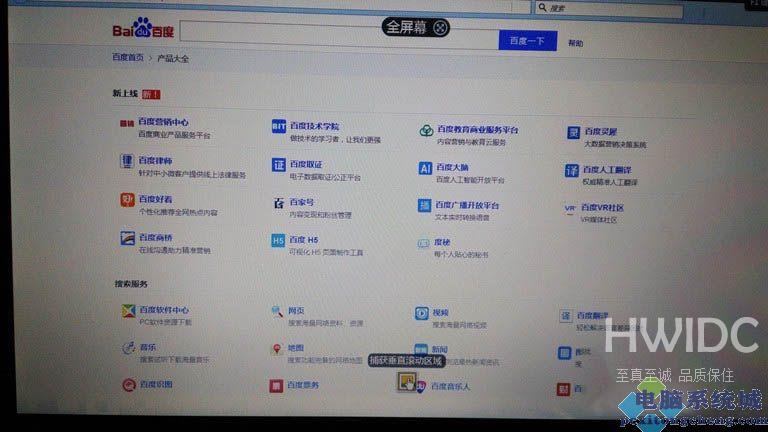The height and width of the screenshot is (432, 768).
Task: Click the Baidu logo
Action: pos(143,28)
